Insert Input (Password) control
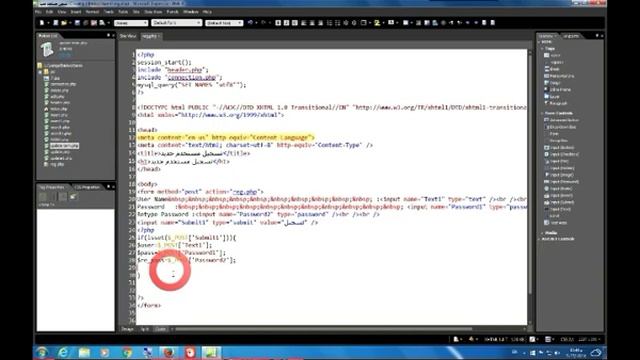 (x=561, y=182)
